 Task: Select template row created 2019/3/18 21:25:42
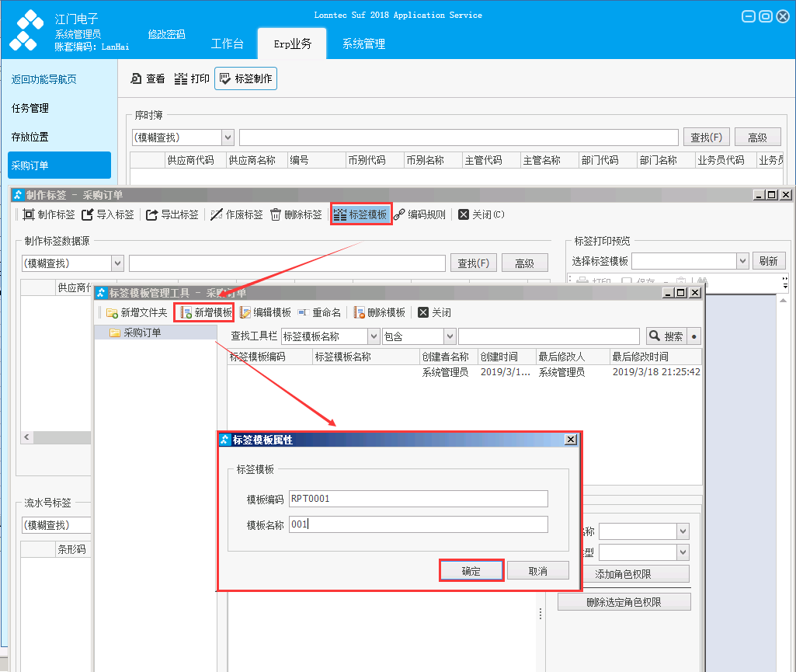pos(464,372)
